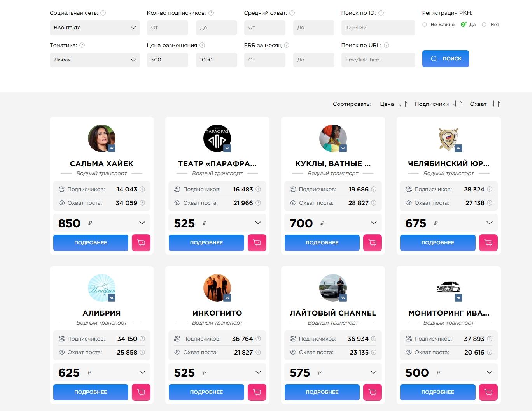
Task: Sort results by Цена
Action: pos(387,104)
